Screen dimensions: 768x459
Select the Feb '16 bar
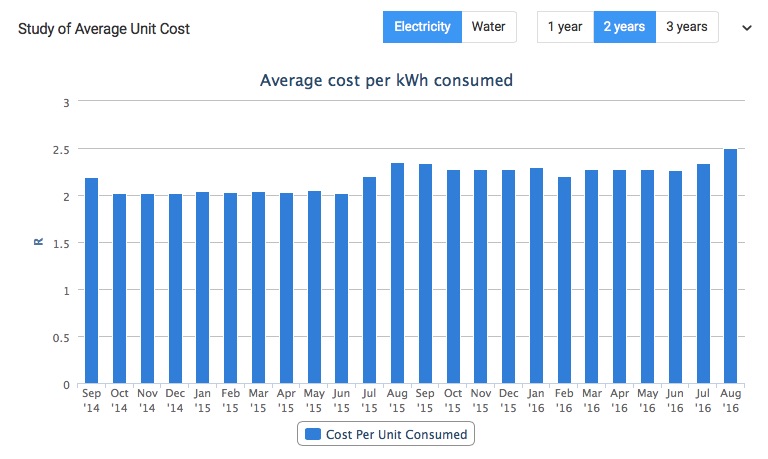pos(564,281)
